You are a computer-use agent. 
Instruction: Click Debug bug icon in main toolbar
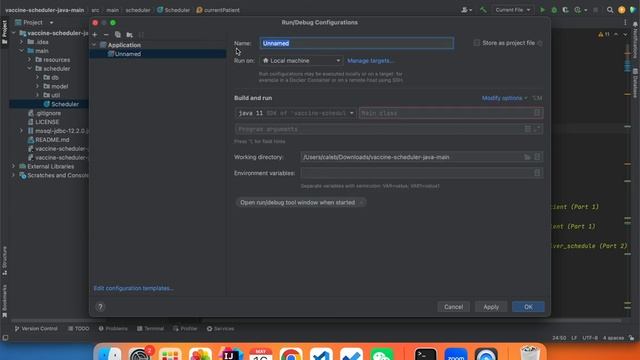(x=554, y=10)
